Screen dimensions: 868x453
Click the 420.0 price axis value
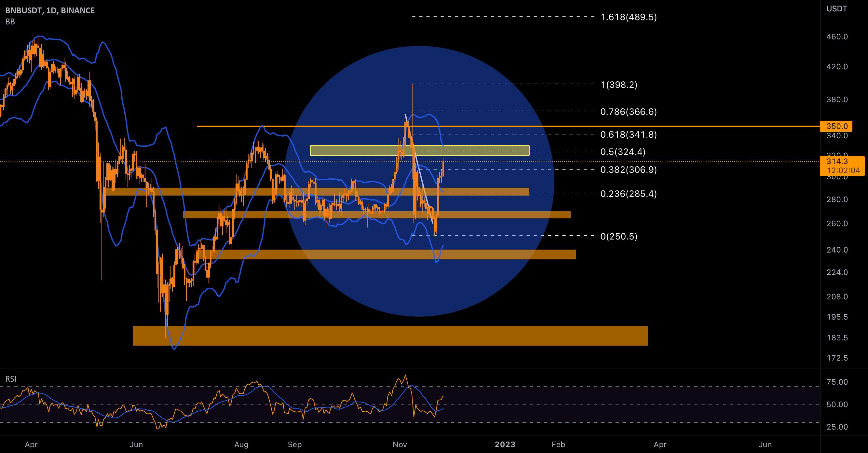click(837, 67)
